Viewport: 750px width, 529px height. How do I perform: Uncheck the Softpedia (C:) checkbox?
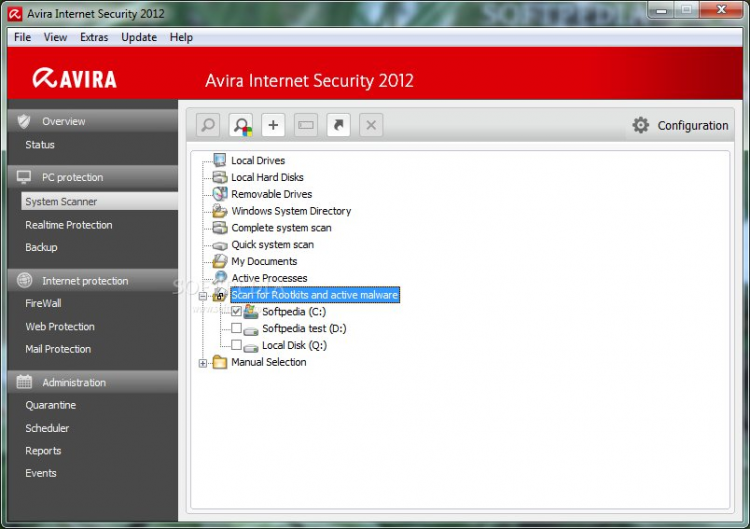pyautogui.click(x=236, y=311)
